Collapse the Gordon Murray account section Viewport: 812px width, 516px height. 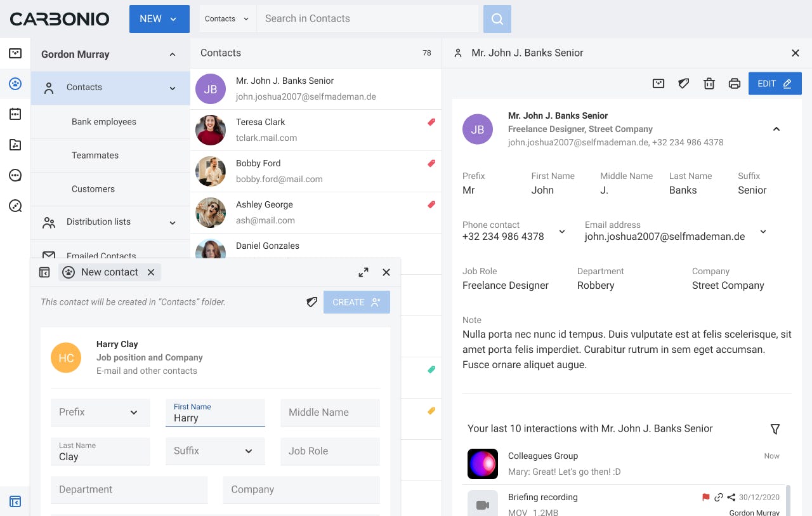point(173,55)
